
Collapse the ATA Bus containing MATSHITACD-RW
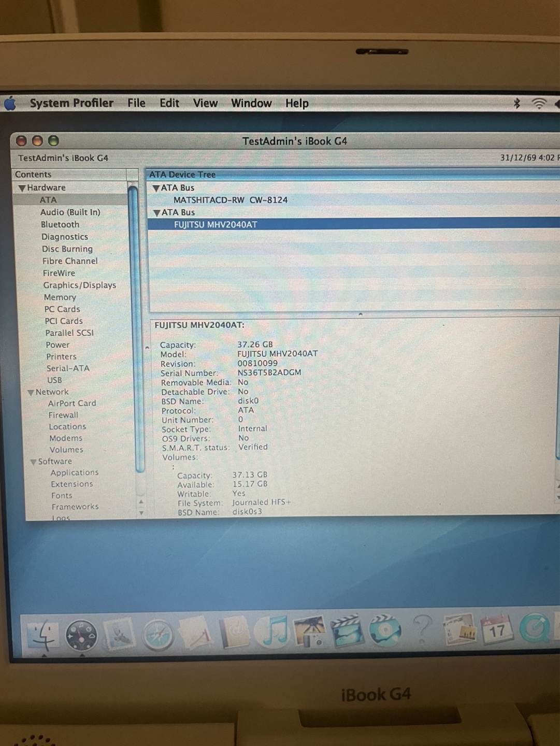(156, 189)
